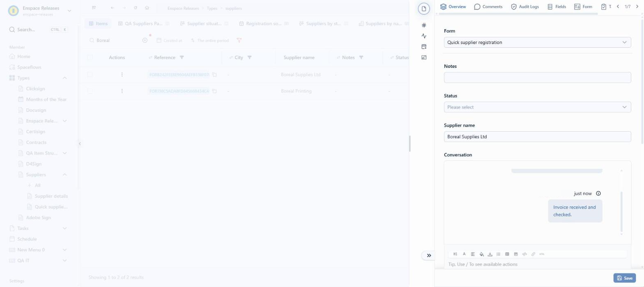Image resolution: width=644 pixels, height=287 pixels.
Task: Expand the QA IT sidebar item
Action: click(64, 260)
